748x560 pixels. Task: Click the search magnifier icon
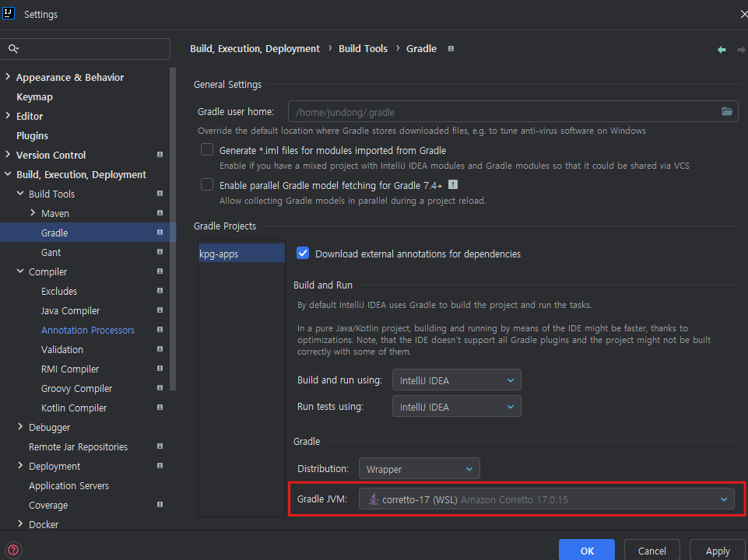pyautogui.click(x=13, y=49)
